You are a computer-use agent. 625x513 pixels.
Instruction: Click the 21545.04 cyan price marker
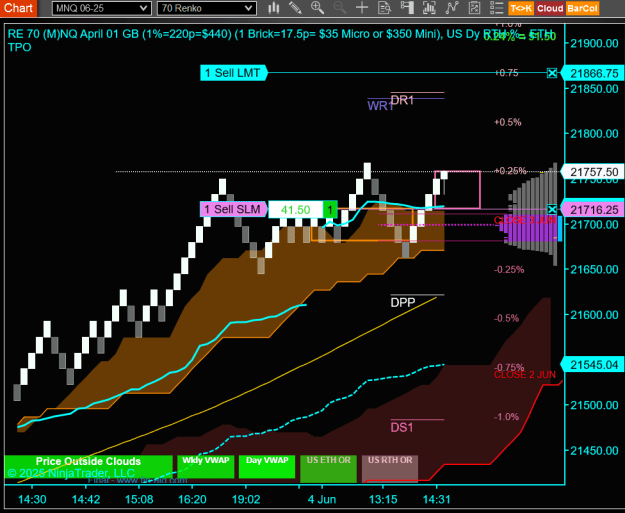593,365
